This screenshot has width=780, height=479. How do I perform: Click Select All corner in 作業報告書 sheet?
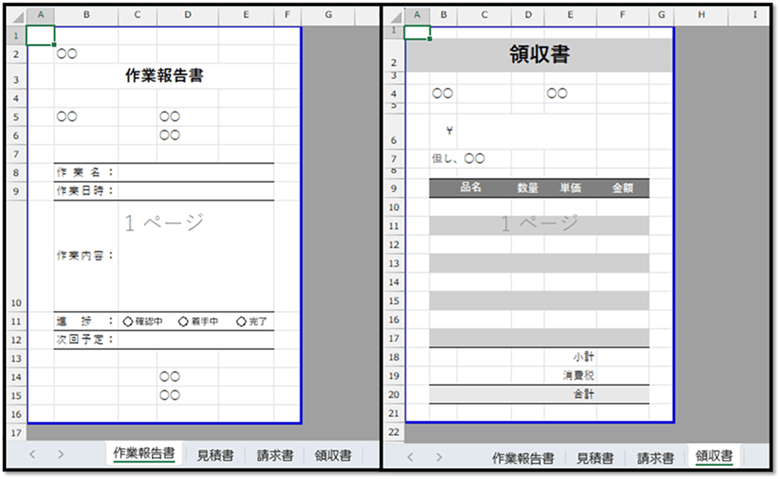(14, 15)
